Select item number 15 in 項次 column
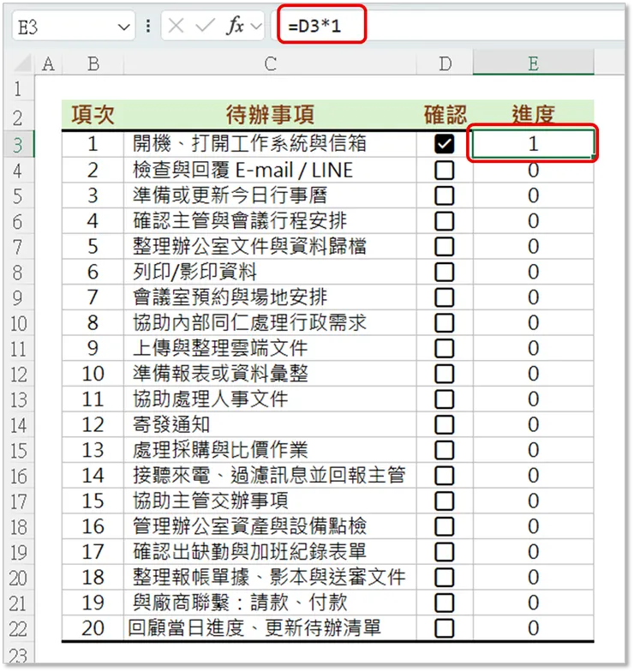This screenshot has height=672, width=634. pos(93,501)
